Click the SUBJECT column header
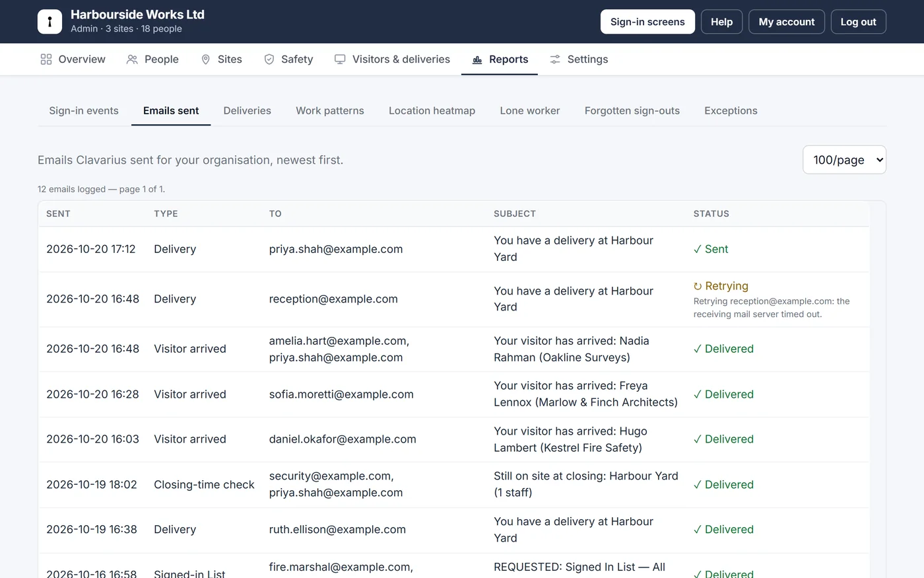The width and height of the screenshot is (924, 578). (515, 214)
